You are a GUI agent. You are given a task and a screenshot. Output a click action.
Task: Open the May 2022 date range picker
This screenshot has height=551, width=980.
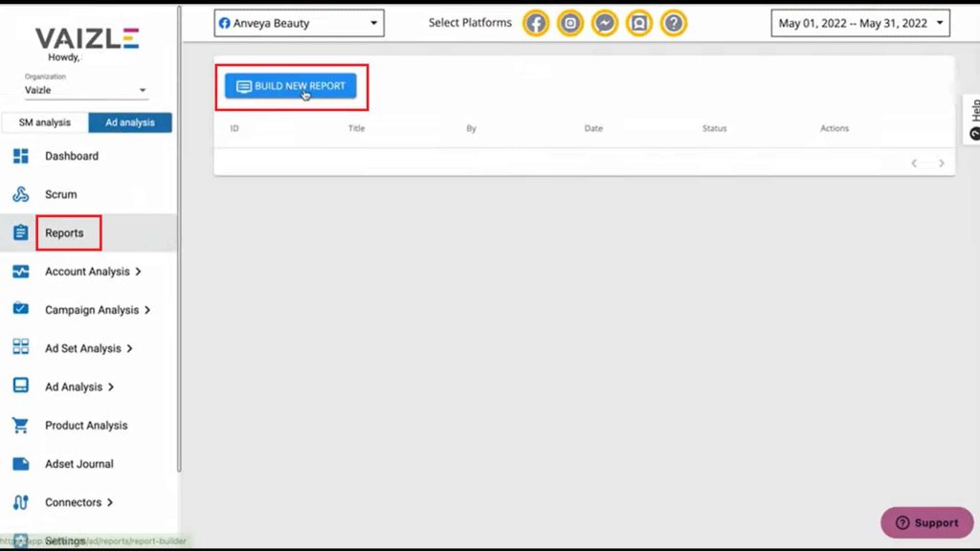[x=860, y=23]
